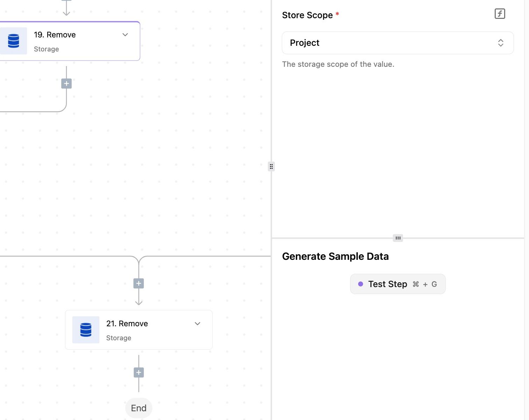Select the End node

pyautogui.click(x=139, y=408)
